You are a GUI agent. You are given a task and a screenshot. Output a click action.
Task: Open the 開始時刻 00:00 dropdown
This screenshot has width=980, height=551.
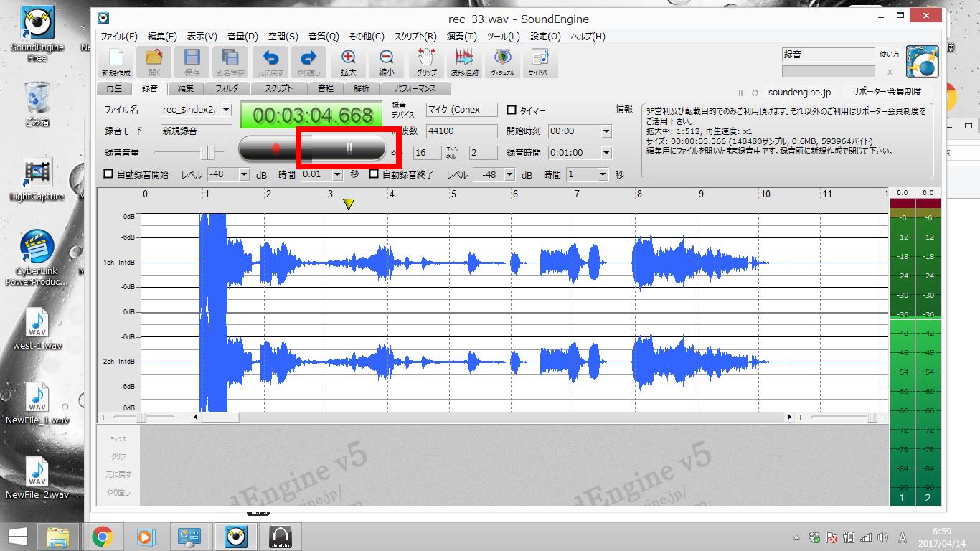[606, 131]
